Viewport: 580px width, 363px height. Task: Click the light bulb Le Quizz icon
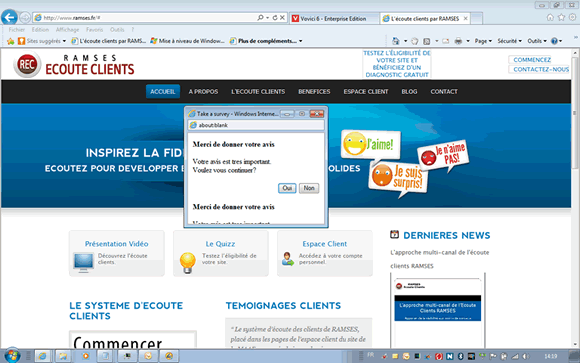click(x=188, y=262)
